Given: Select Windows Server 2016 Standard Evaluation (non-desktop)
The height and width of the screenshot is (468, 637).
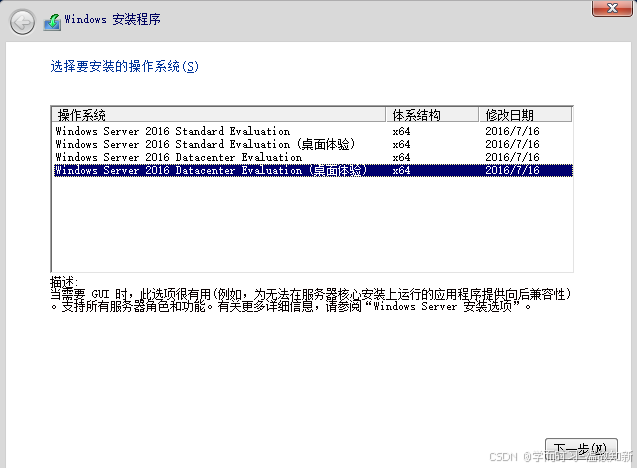Looking at the screenshot, I should [x=312, y=131].
